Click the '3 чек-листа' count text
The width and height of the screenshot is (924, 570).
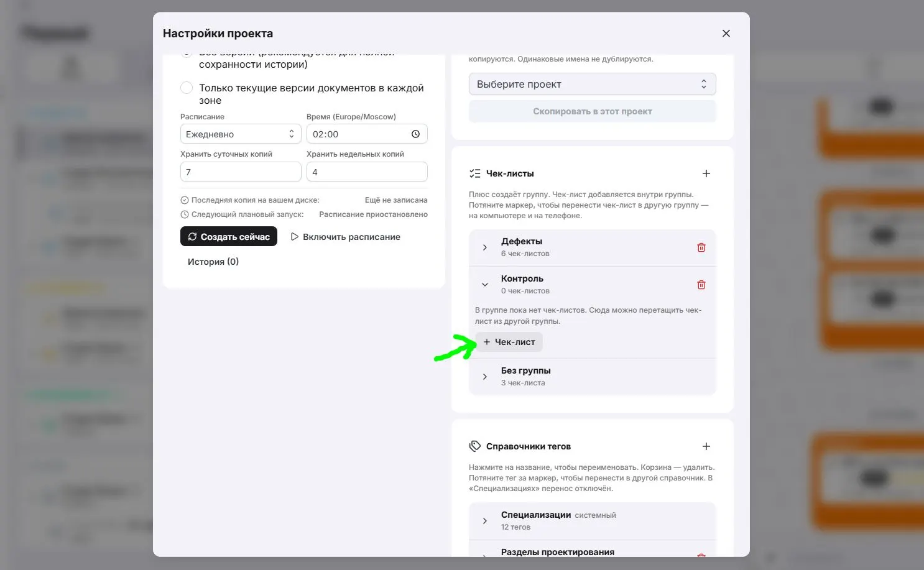[523, 383]
